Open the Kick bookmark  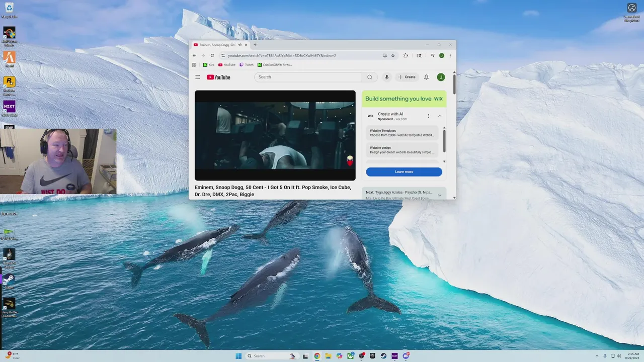(209, 65)
